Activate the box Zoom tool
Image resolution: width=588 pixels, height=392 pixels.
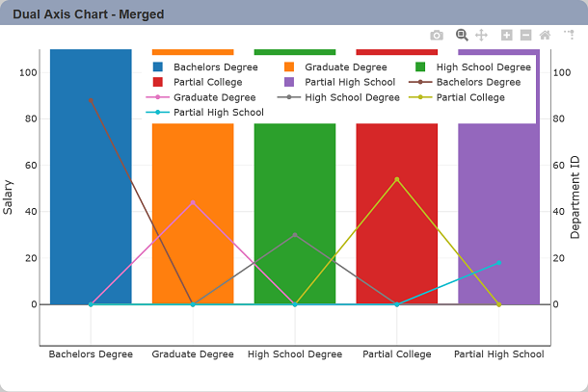[x=462, y=36]
